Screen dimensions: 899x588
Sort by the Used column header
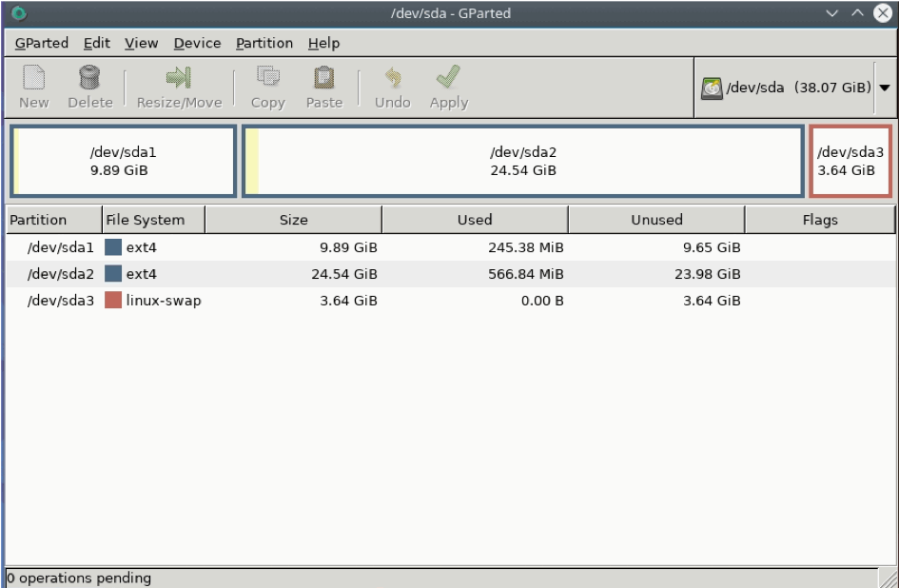(x=475, y=220)
